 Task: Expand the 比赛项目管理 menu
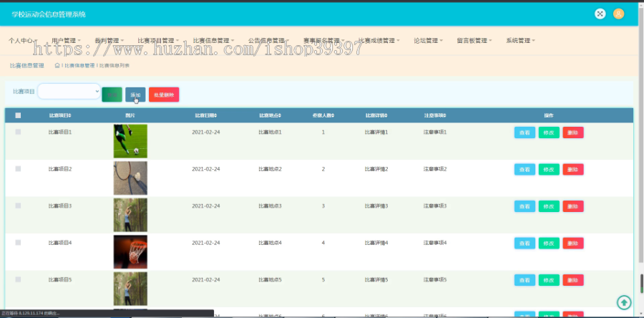(158, 41)
